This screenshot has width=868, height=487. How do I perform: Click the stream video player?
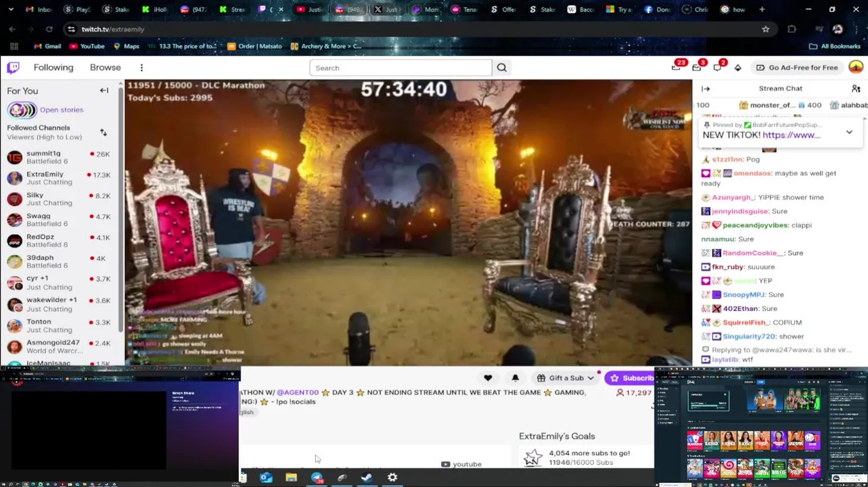[408, 223]
